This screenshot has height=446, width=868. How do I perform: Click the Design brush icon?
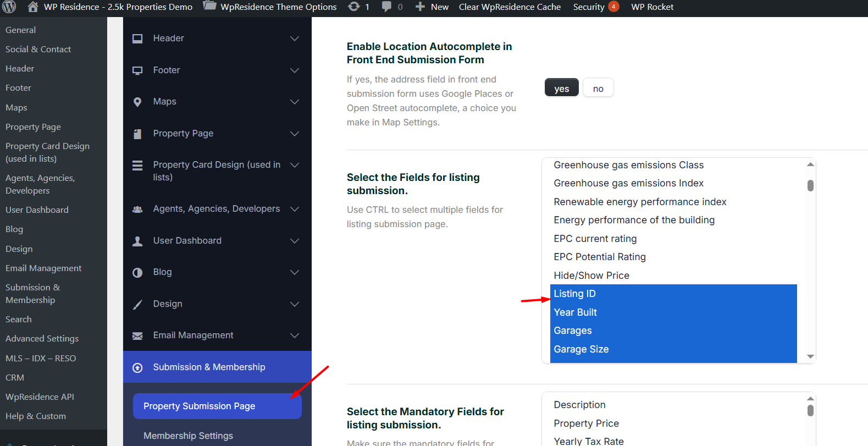(x=137, y=304)
